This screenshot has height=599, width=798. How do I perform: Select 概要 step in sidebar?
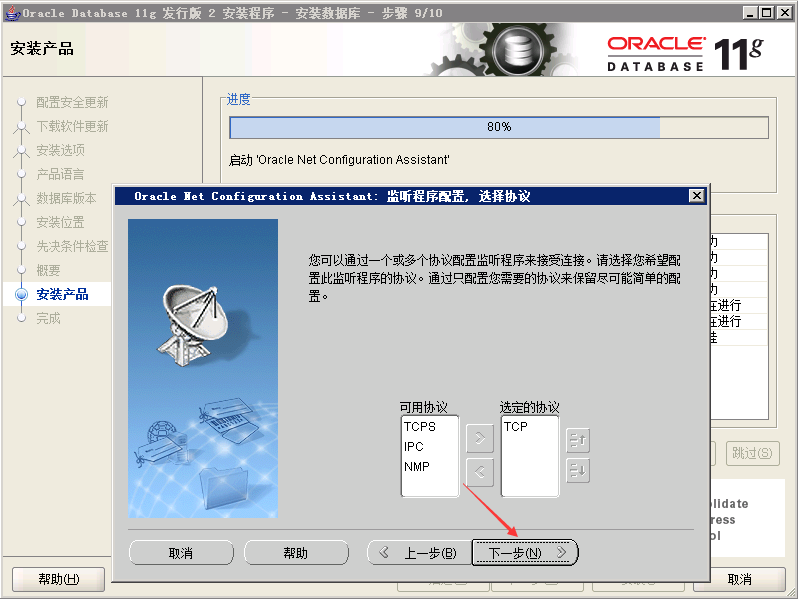[x=48, y=270]
